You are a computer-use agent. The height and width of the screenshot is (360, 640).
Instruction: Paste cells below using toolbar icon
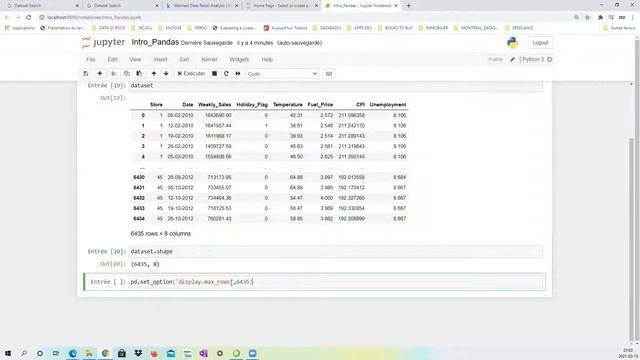pos(139,73)
